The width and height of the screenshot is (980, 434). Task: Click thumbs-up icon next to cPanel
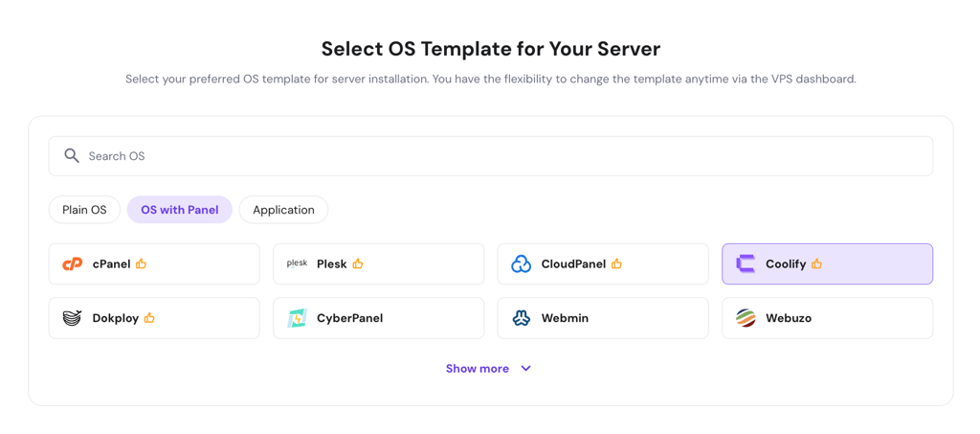[142, 263]
